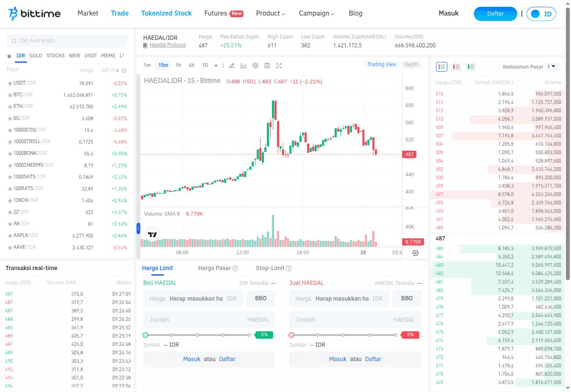The width and height of the screenshot is (571, 392).
Task: Select the buy order at price 485
Action: click(x=499, y=248)
